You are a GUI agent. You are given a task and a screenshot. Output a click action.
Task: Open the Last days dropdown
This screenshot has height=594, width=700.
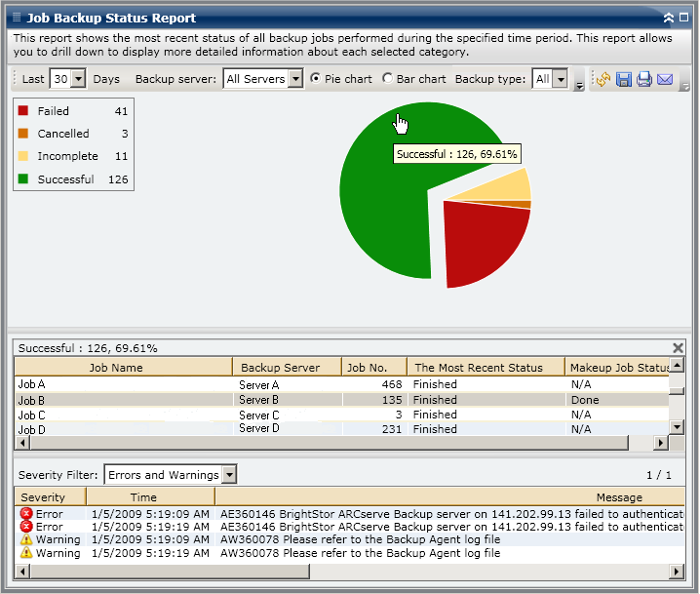click(79, 79)
